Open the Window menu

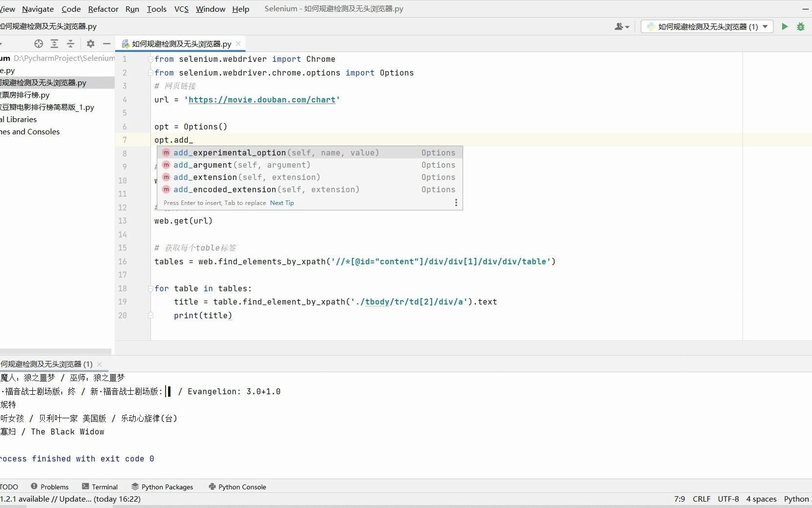211,9
